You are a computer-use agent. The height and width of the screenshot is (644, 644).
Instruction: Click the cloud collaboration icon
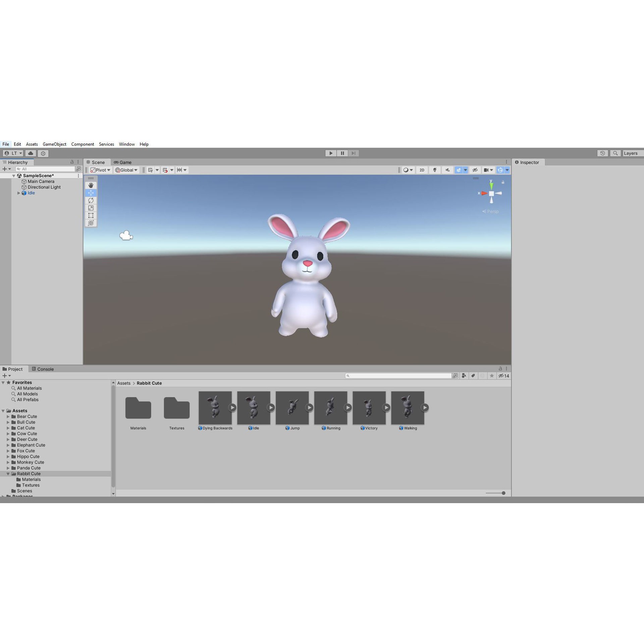[x=31, y=153]
